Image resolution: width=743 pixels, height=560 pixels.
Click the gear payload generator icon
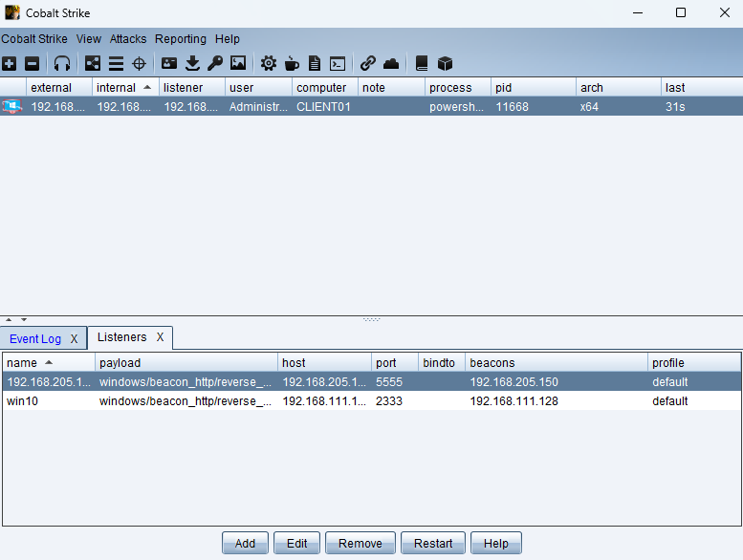(x=269, y=63)
